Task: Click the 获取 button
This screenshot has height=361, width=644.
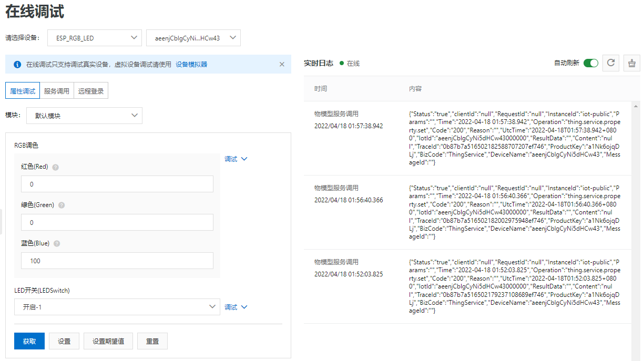Action: click(x=29, y=341)
